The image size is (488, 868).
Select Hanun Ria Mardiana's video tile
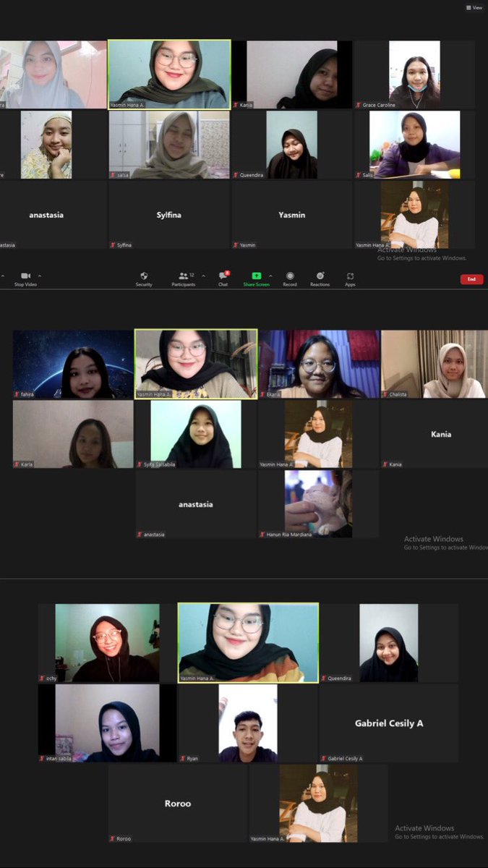(x=319, y=503)
